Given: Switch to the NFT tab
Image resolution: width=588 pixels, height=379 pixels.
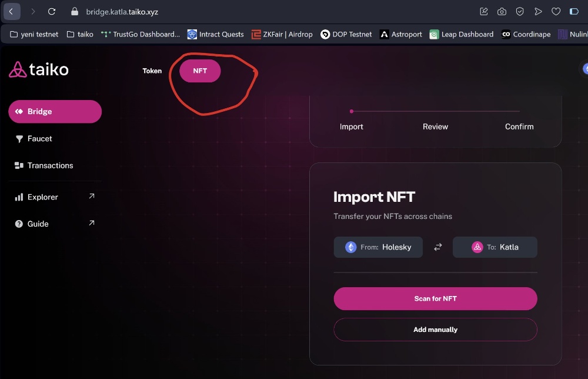Looking at the screenshot, I should pos(200,71).
